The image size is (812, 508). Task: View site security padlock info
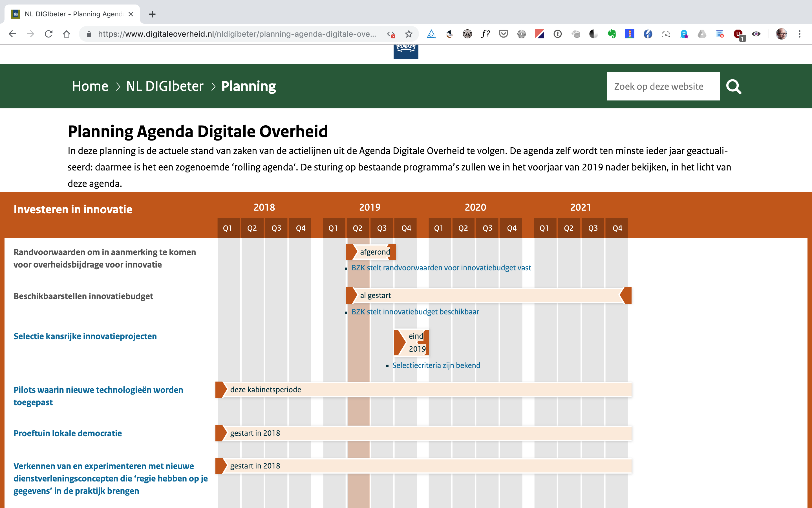[89, 34]
